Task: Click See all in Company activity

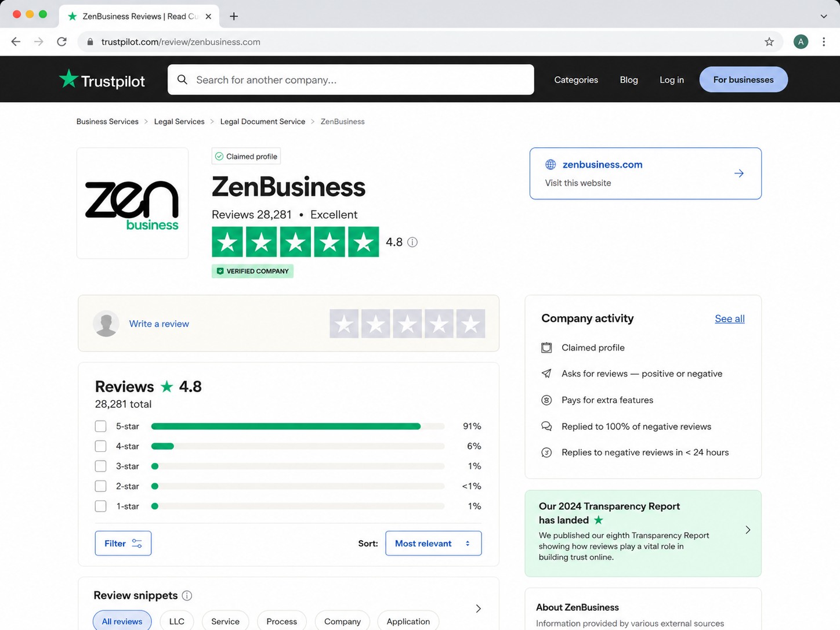Action: 729,318
